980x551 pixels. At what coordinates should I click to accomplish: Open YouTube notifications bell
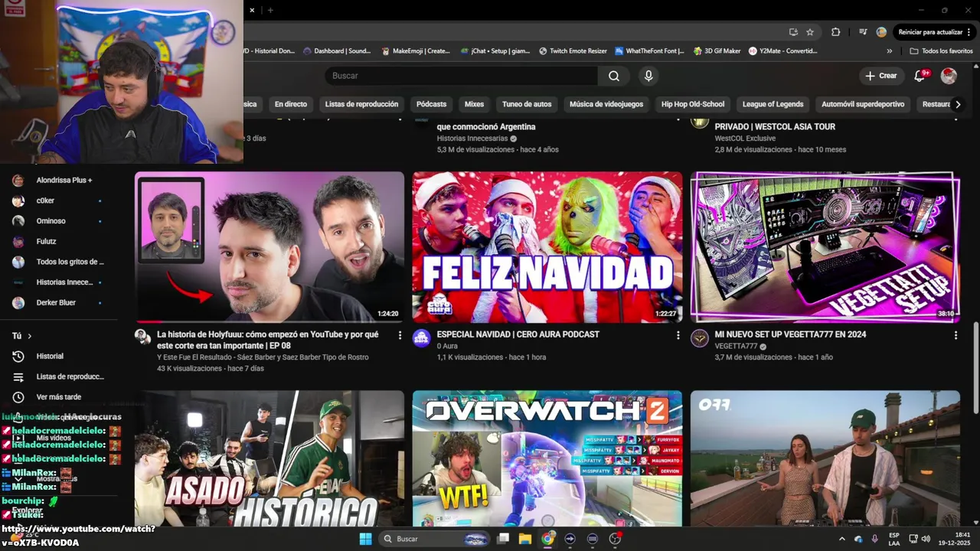tap(920, 76)
